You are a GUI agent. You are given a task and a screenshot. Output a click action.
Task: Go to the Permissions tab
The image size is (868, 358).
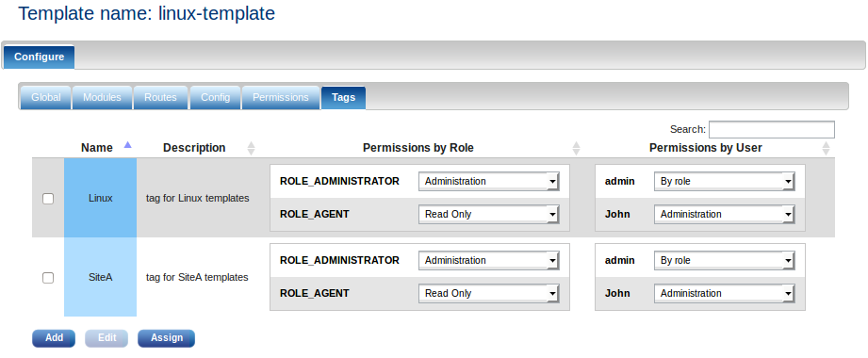click(x=281, y=97)
